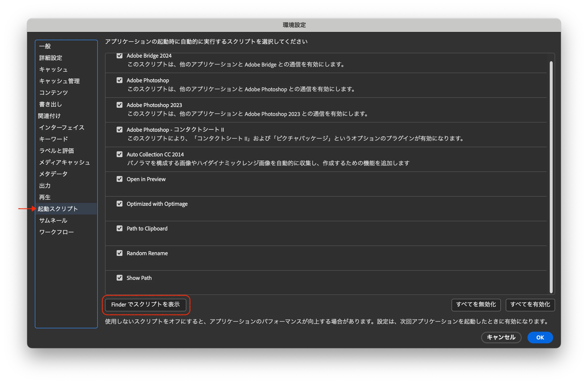Screen dimensions: 588x384
Task: Uncheck the Random Rename script
Action: click(x=120, y=253)
